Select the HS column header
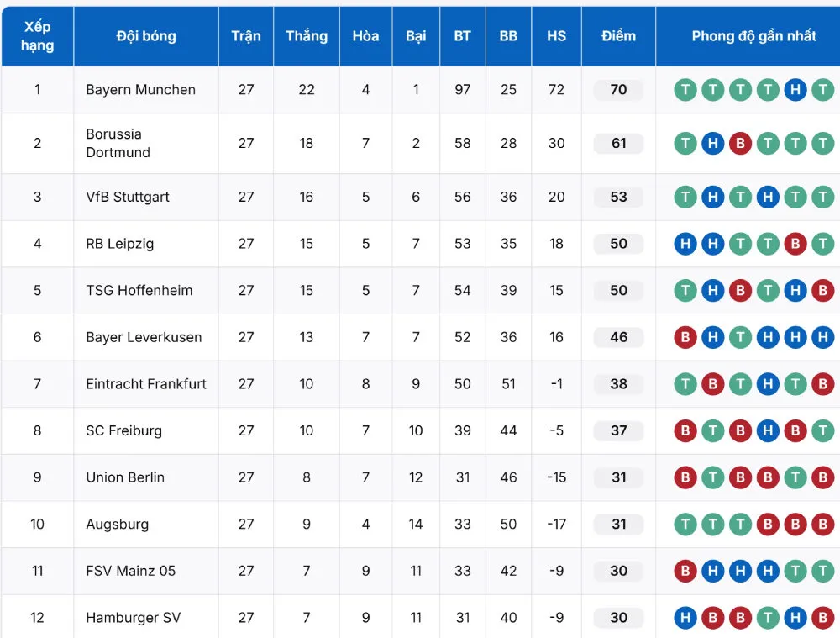Viewport: 840px width, 638px height. pyautogui.click(x=556, y=36)
